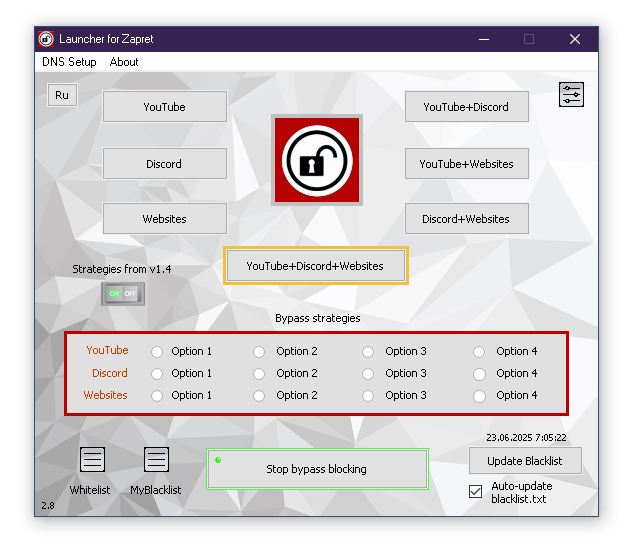The image size is (633, 546).
Task: Toggle Auto-update blacklist.txt checkbox
Action: pyautogui.click(x=476, y=491)
